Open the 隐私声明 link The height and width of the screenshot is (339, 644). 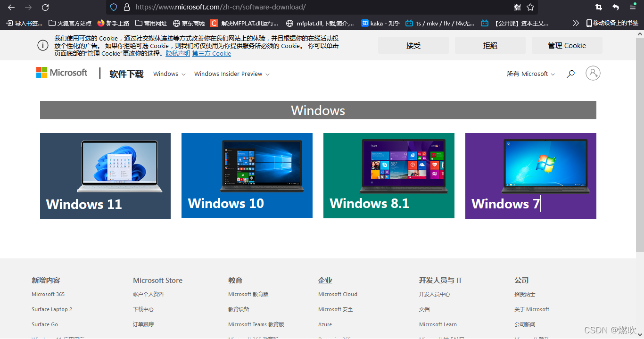pos(178,54)
